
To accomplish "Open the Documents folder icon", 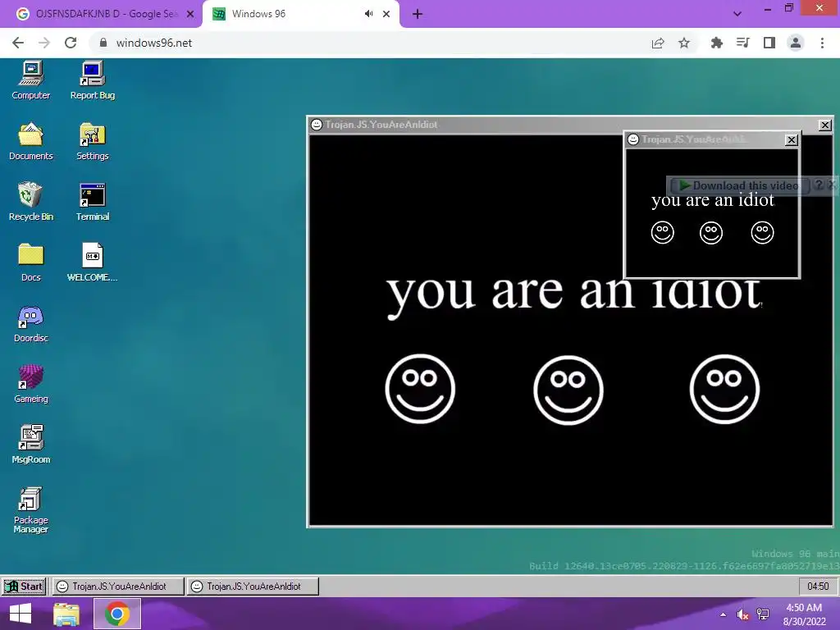I will pos(30,141).
